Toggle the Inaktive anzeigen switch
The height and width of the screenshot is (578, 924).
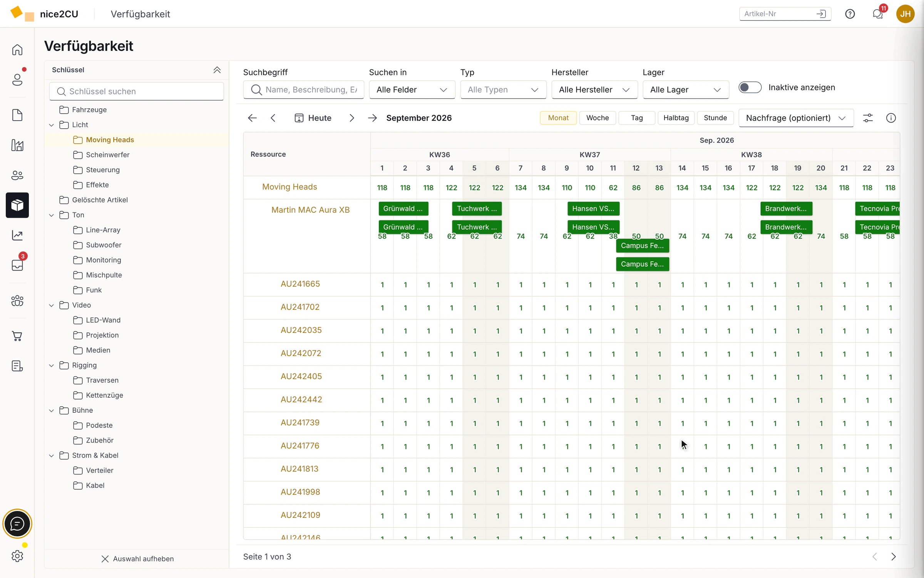[x=750, y=87]
